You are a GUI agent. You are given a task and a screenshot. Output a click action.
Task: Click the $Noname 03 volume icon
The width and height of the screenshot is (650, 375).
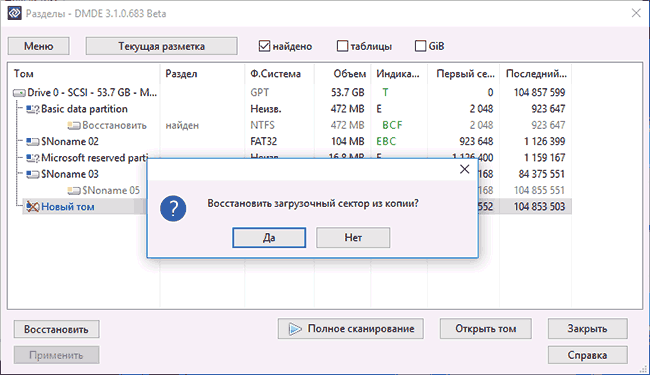(32, 174)
